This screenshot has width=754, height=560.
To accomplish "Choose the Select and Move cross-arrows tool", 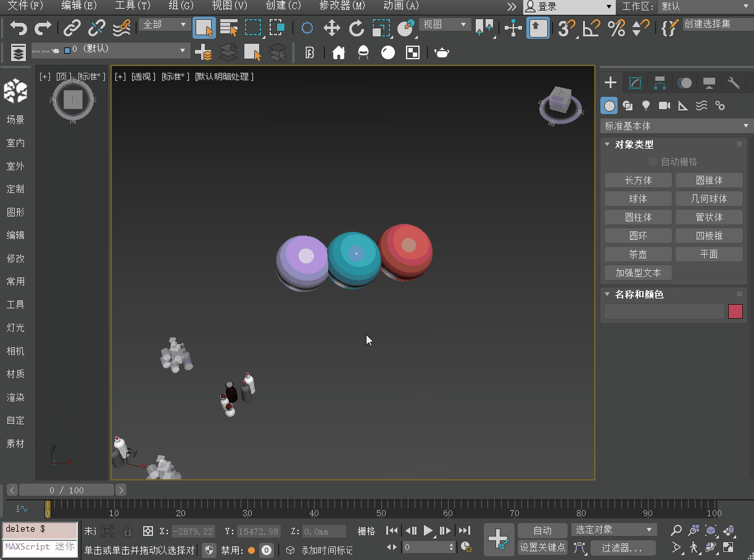I will (332, 28).
